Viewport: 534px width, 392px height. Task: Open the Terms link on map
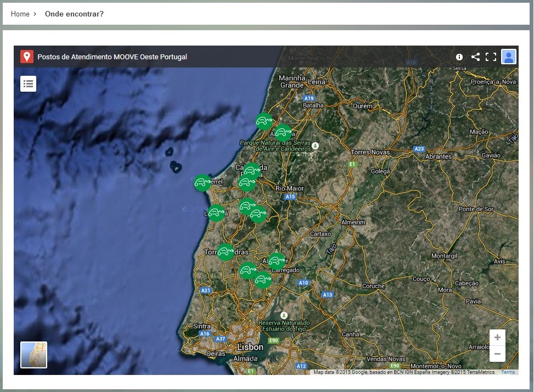tap(508, 372)
